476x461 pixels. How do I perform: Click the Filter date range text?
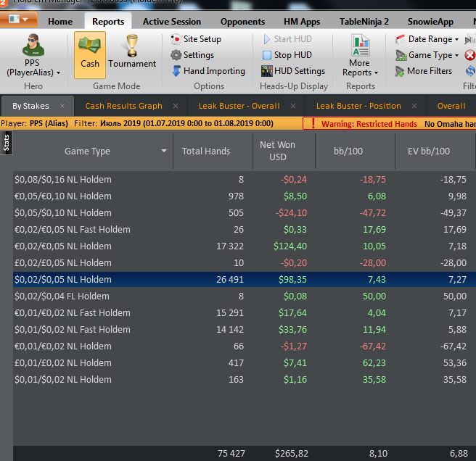pos(186,123)
